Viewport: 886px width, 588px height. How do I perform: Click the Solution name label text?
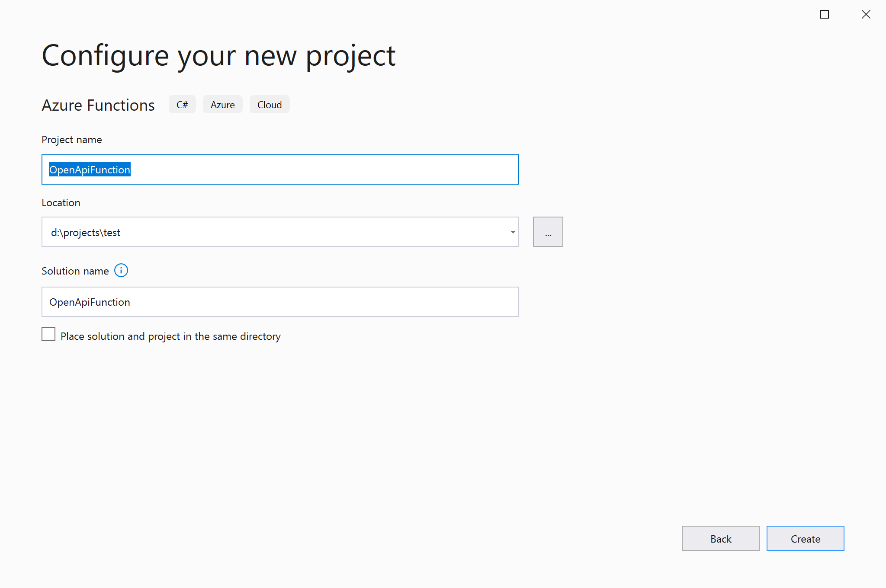pyautogui.click(x=75, y=271)
